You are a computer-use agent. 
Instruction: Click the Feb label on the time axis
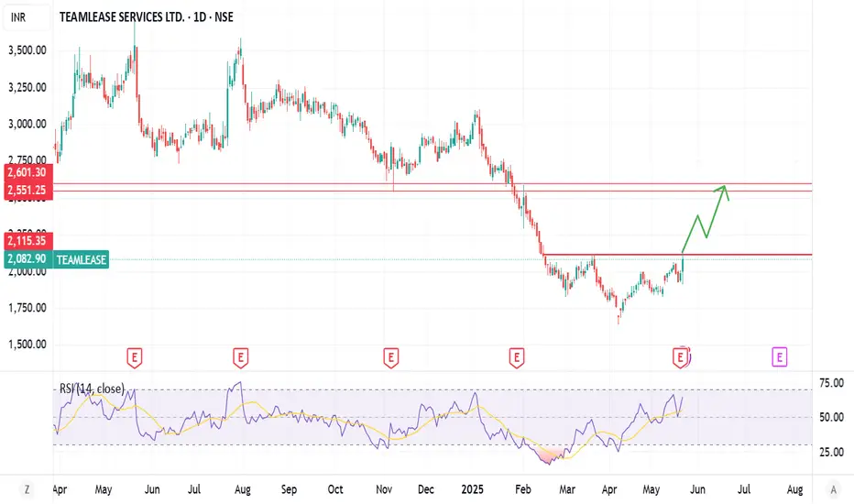523,489
